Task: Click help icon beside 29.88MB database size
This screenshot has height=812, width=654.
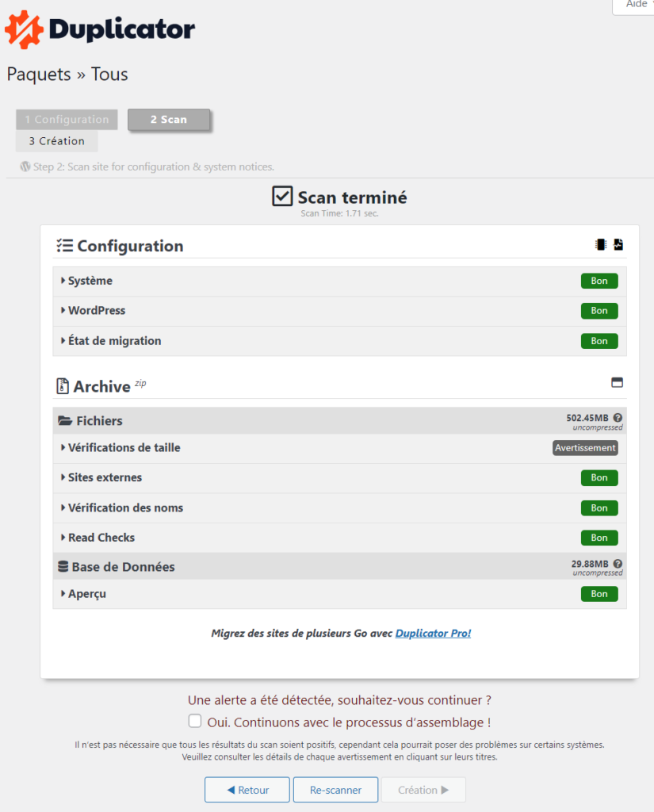Action: pos(618,564)
